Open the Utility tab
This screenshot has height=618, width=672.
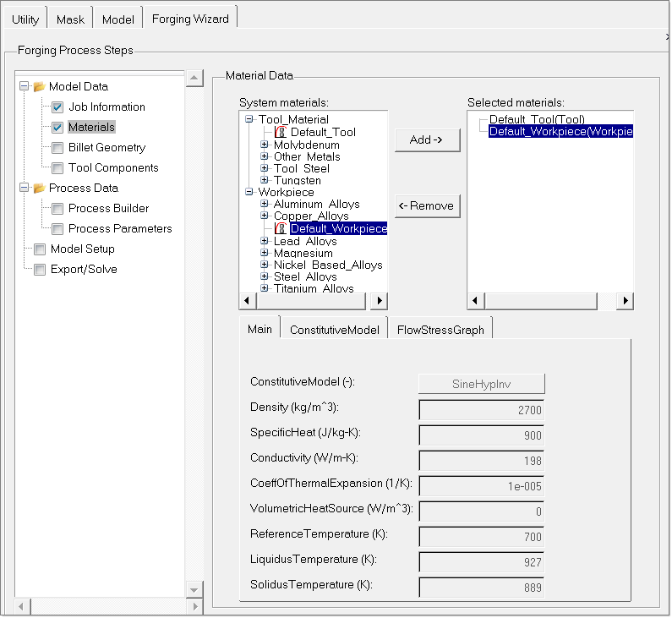click(x=25, y=19)
